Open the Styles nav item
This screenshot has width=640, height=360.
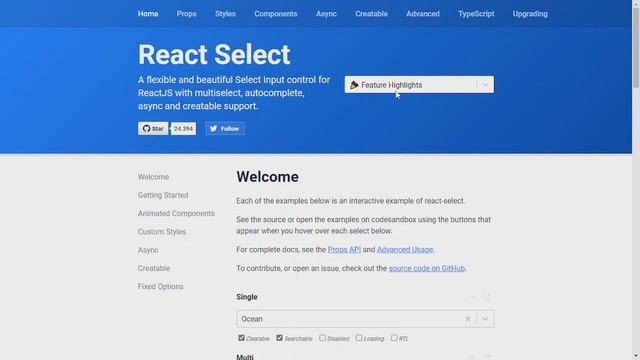[x=225, y=14]
